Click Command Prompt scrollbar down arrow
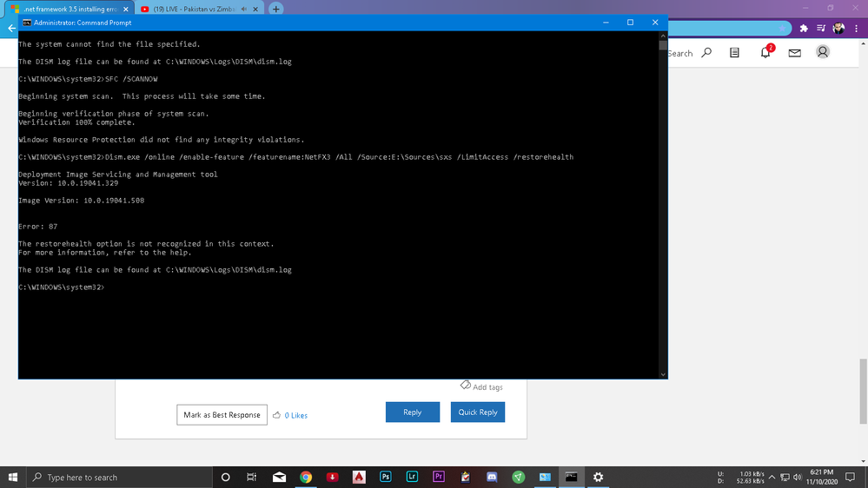Image resolution: width=868 pixels, height=488 pixels. pyautogui.click(x=663, y=374)
